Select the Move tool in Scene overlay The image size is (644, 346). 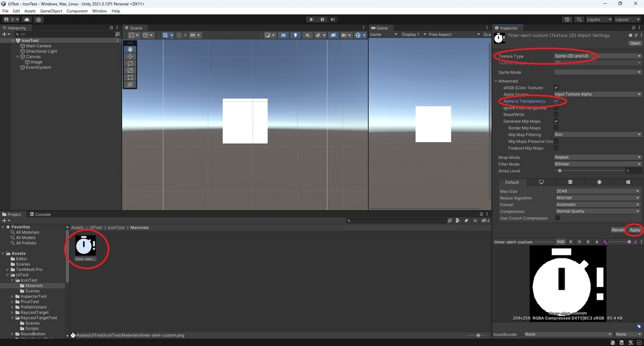pos(130,56)
